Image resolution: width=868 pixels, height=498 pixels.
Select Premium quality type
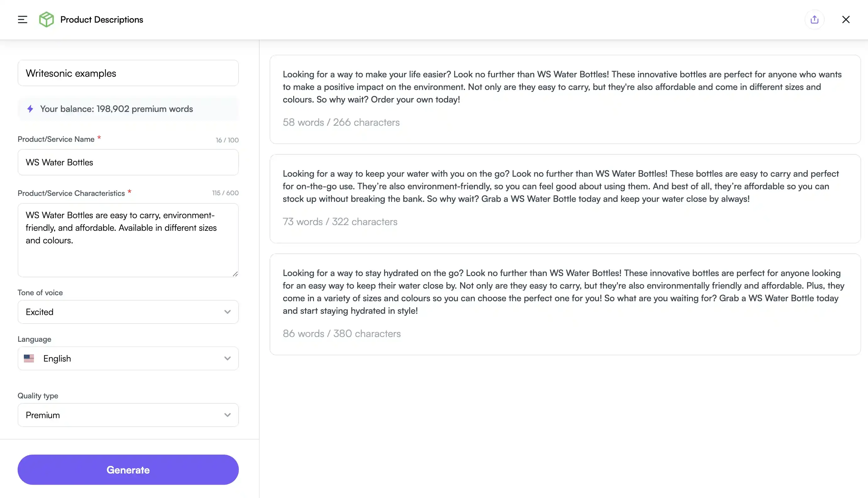42,415
